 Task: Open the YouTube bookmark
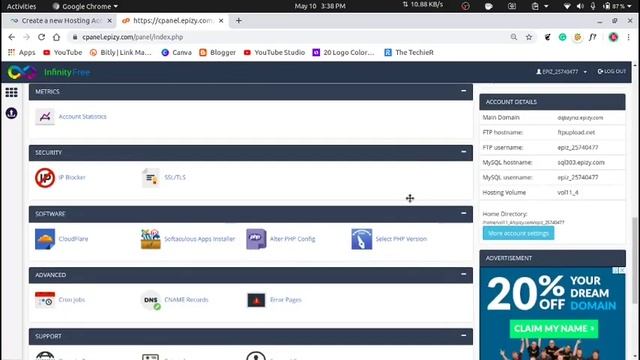[x=63, y=52]
